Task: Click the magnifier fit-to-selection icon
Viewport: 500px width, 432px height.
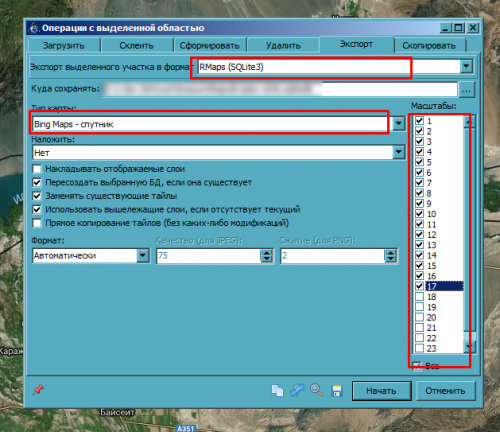Action: 316,390
